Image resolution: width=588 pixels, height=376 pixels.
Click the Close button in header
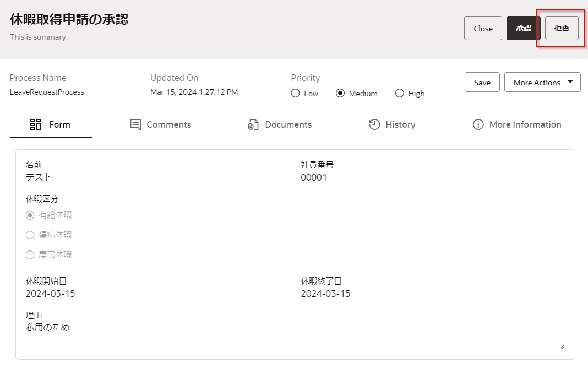click(x=483, y=29)
